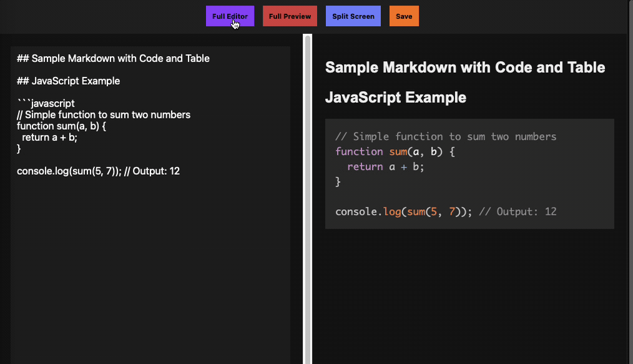633x364 pixels.
Task: Click the empty area of the markdown editor
Action: pyautogui.click(x=150, y=268)
